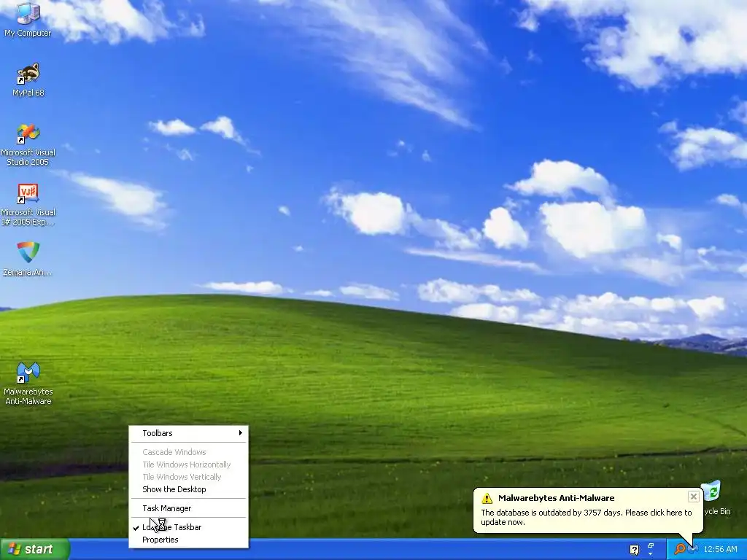Click the language bar help icon
747x560 pixels.
point(634,550)
